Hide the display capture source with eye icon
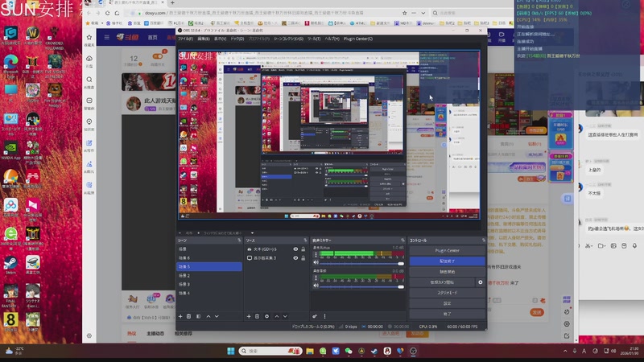Viewport: 644px width, 362px height. [x=295, y=258]
